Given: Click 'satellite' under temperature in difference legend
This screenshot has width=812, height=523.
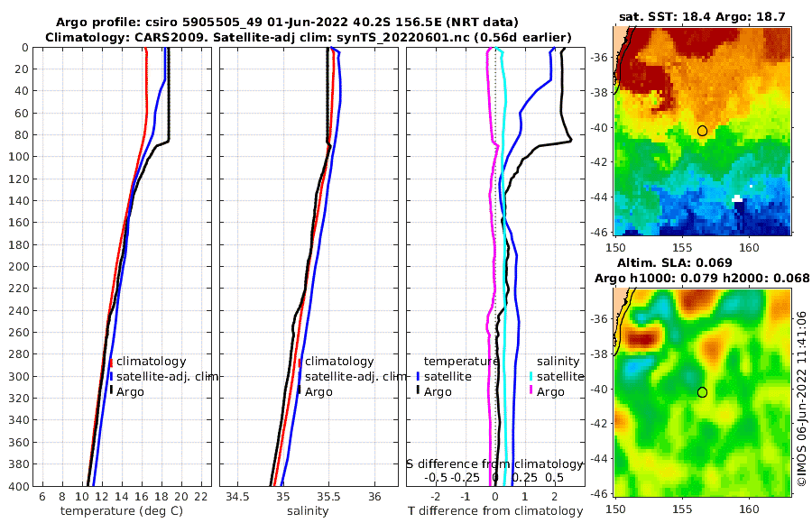Looking at the screenshot, I should 448,376.
